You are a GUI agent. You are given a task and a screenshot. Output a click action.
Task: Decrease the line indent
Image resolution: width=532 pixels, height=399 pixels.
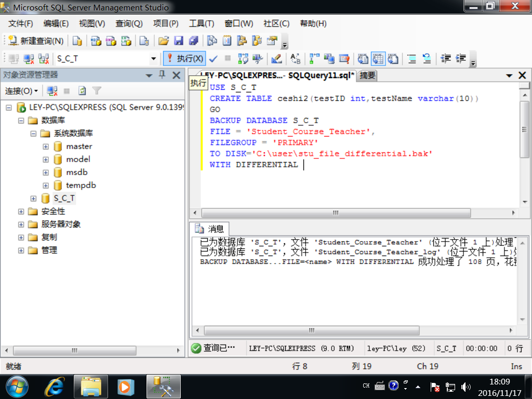point(445,59)
